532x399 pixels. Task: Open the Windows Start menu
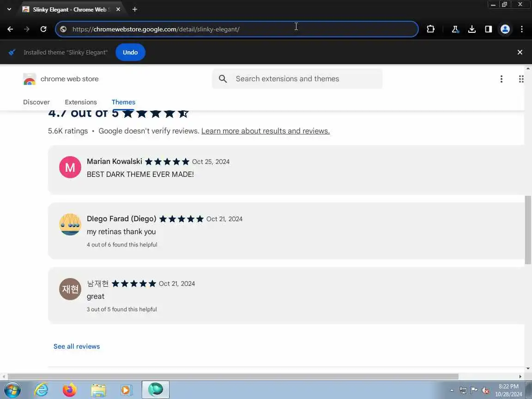click(x=12, y=390)
